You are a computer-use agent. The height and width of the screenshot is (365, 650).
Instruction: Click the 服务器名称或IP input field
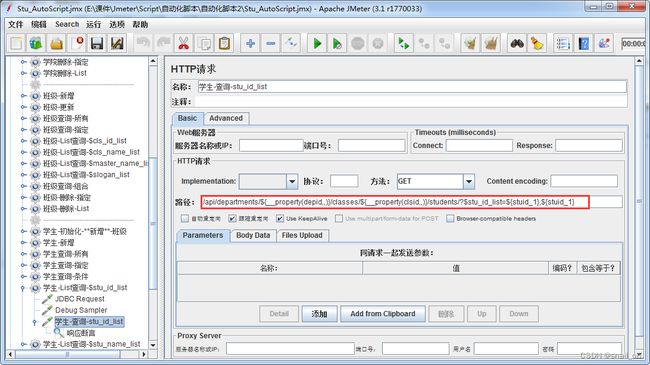(x=271, y=146)
